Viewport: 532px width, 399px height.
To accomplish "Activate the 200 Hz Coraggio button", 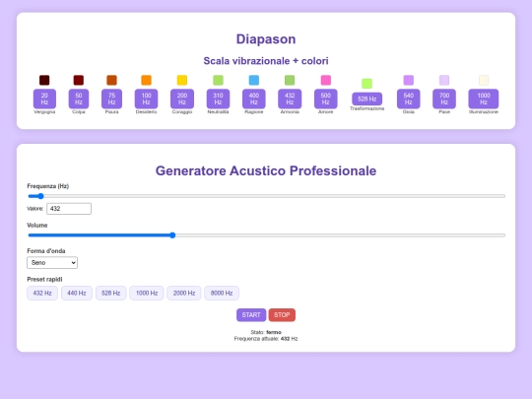I will (x=182, y=99).
